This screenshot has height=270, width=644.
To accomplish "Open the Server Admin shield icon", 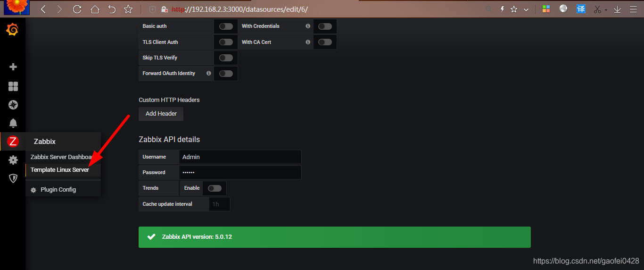I will [x=13, y=178].
